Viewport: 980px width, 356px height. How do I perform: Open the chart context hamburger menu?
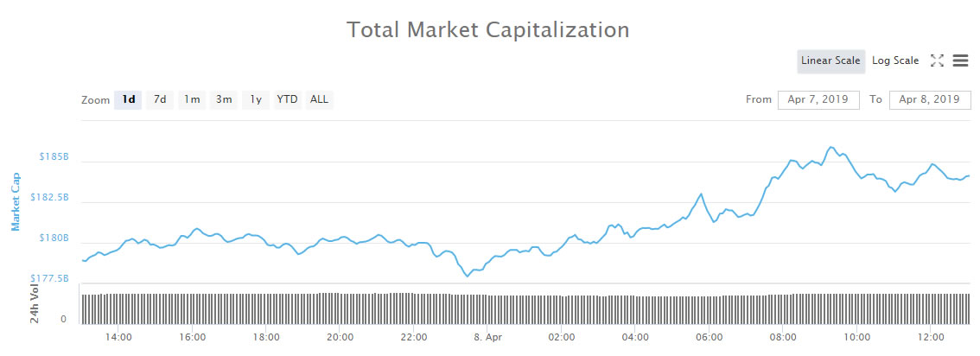click(960, 60)
